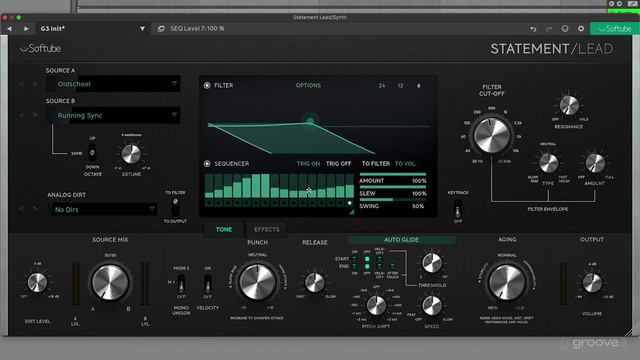Click the Pitch Shift knob
This screenshot has height=360, width=640.
[376, 305]
